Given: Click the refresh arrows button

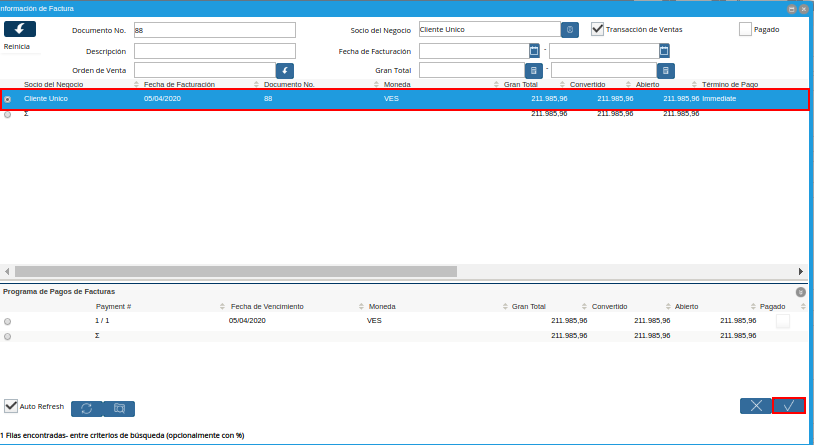Looking at the screenshot, I should pyautogui.click(x=86, y=408).
